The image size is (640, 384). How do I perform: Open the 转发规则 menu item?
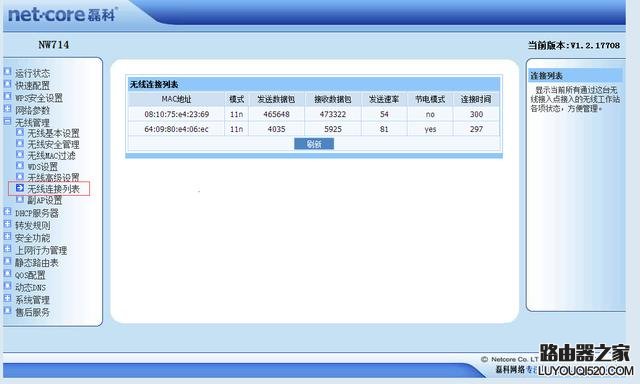pos(33,225)
